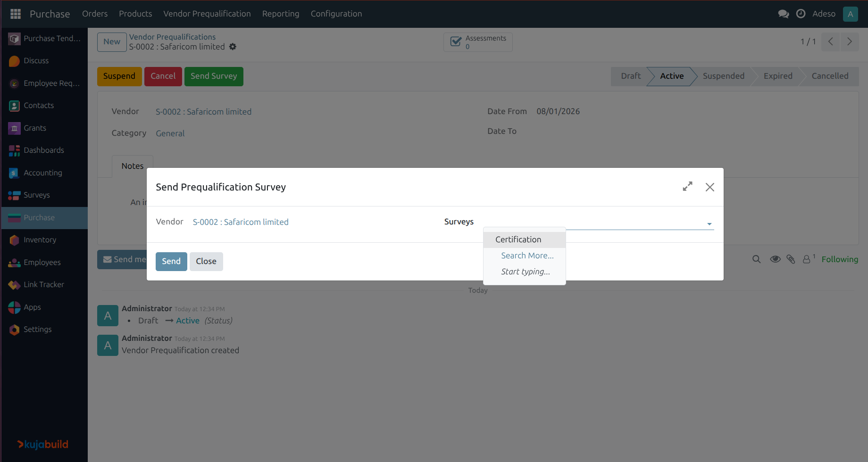This screenshot has height=462, width=868.
Task: Open Configuration menu
Action: tap(336, 14)
